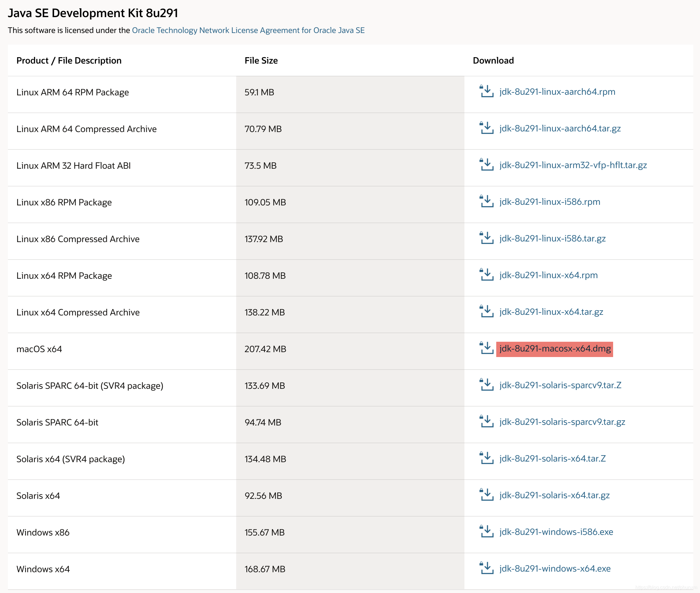Click download icon for Solaris x64 tar.gz
Viewport: 700px width, 593px height.
[486, 495]
